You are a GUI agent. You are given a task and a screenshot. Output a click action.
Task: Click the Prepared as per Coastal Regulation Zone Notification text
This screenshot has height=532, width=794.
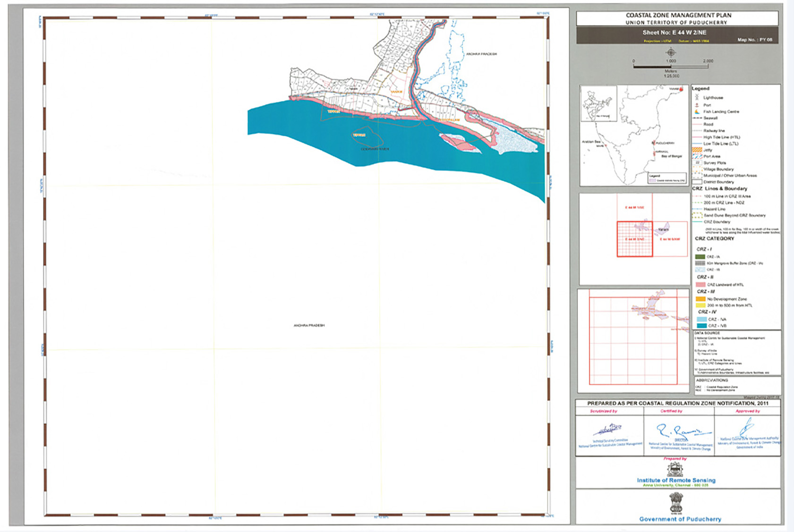pos(678,404)
